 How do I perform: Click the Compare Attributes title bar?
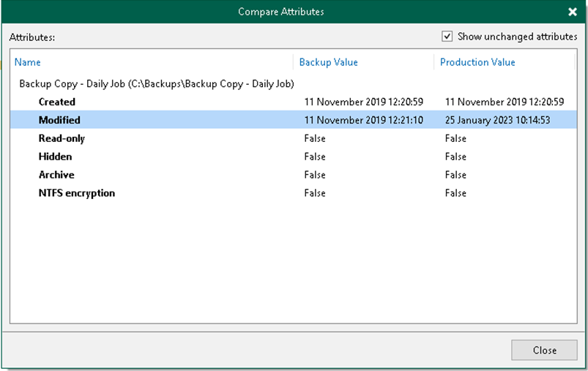[280, 12]
